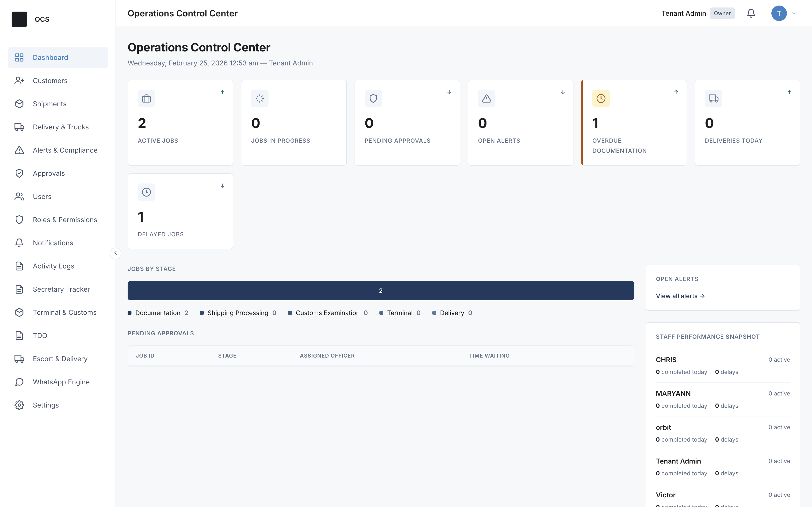Click the Alerts & Compliance warning icon
This screenshot has height=507, width=812.
pyautogui.click(x=19, y=150)
